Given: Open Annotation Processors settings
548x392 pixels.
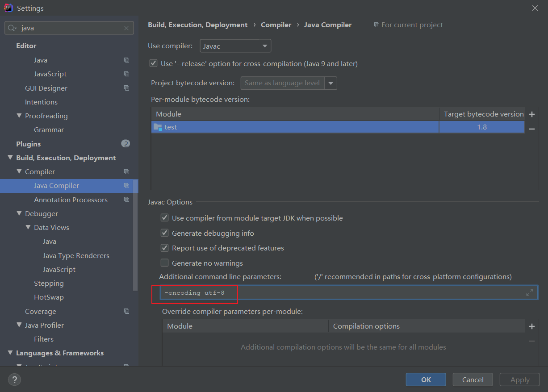Looking at the screenshot, I should pos(71,200).
